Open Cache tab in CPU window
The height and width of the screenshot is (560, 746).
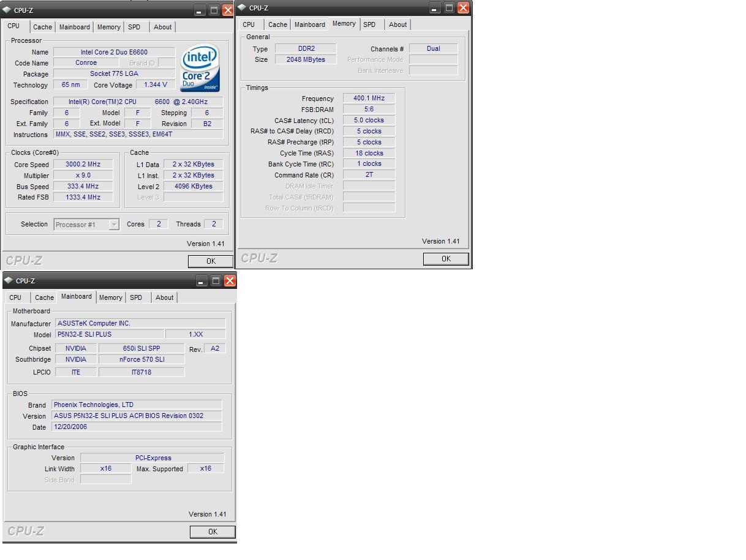[x=42, y=27]
